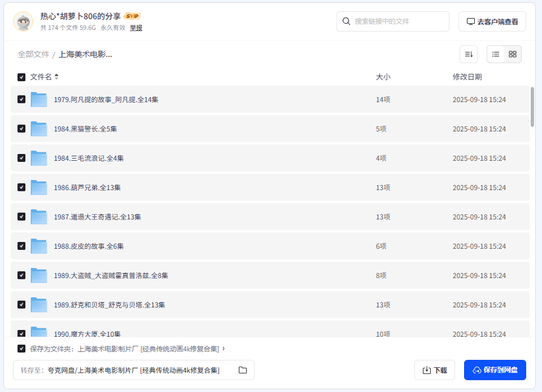Uncheck the 保存为文件夹 checkbox
542x392 pixels.
21,349
